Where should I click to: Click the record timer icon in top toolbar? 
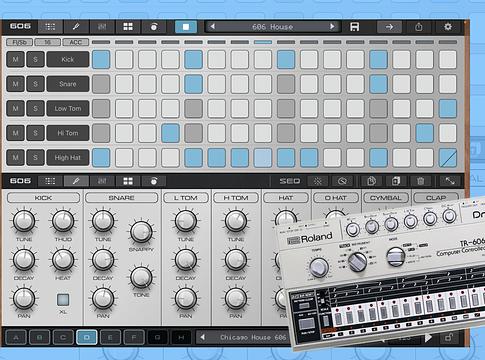pos(154,27)
